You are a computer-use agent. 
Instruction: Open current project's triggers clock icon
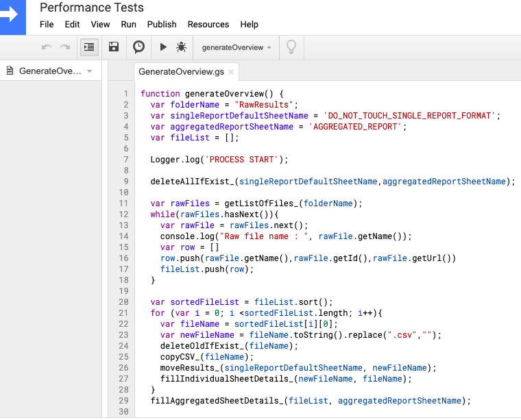tap(138, 47)
